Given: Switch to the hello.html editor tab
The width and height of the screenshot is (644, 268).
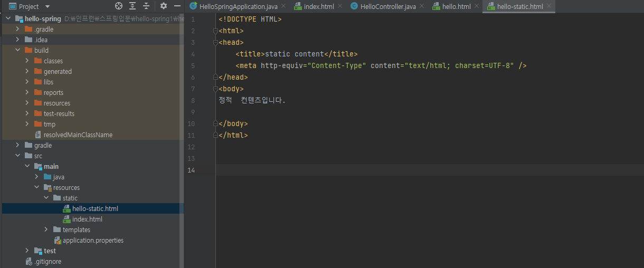Looking at the screenshot, I should pyautogui.click(x=457, y=6).
